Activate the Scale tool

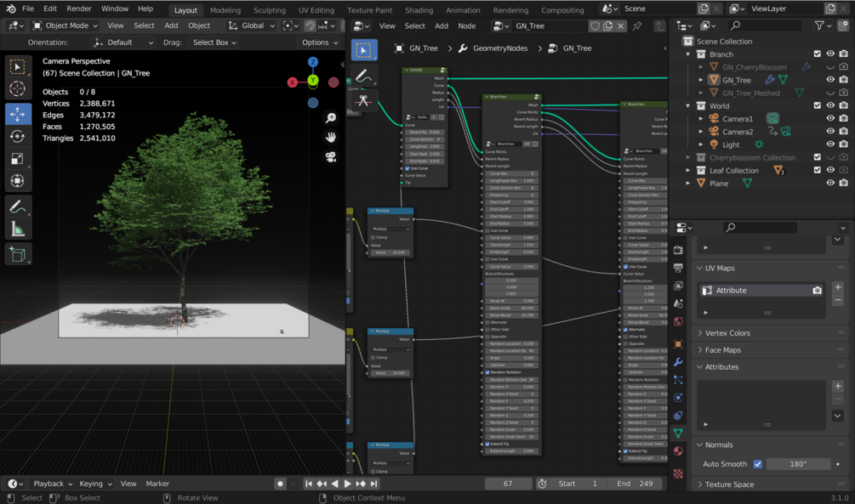[x=18, y=159]
